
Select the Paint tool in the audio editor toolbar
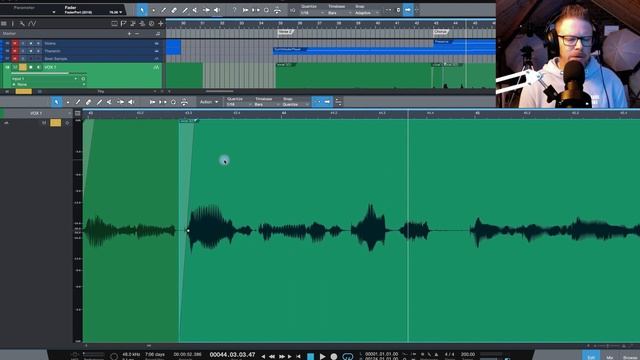click(99, 102)
